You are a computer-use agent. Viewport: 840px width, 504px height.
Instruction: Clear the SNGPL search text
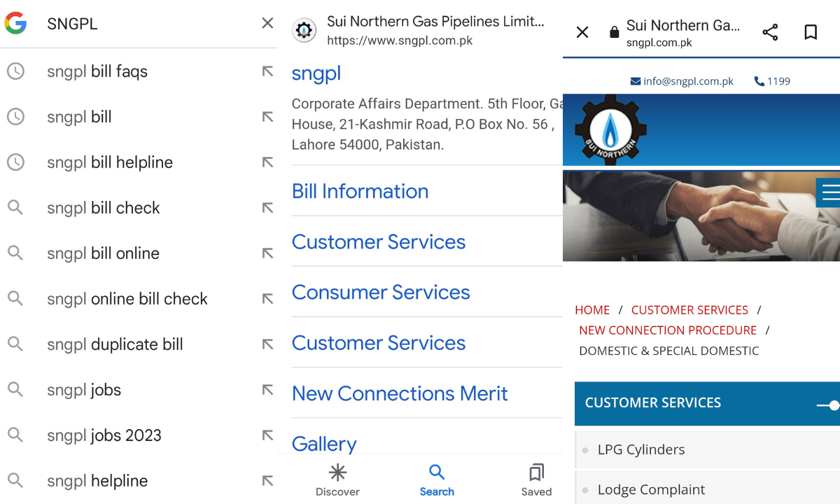click(x=267, y=23)
